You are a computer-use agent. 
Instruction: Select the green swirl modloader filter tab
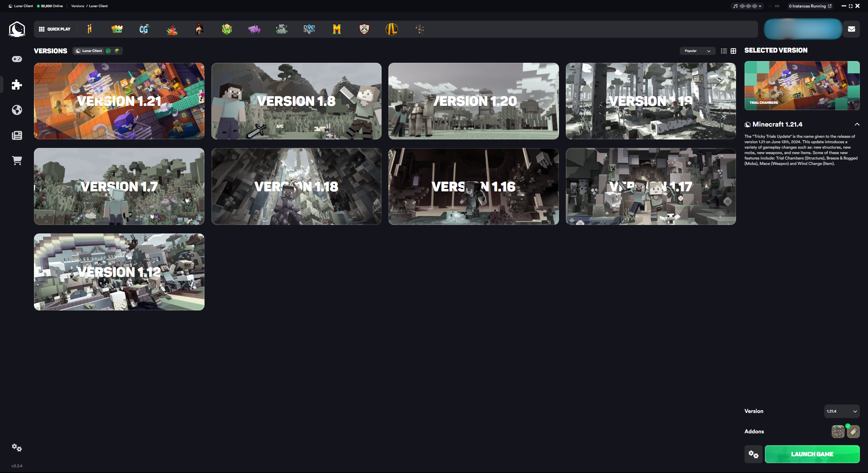108,51
